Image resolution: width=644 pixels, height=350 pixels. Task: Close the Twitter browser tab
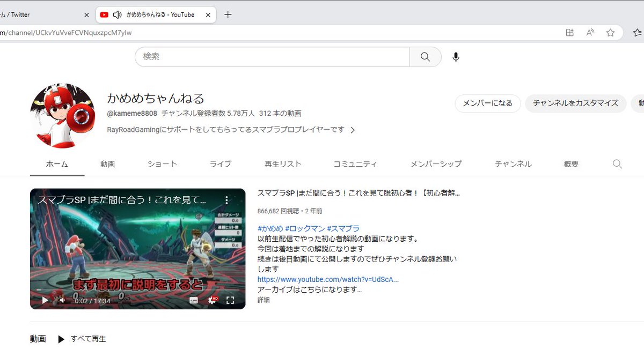point(86,15)
